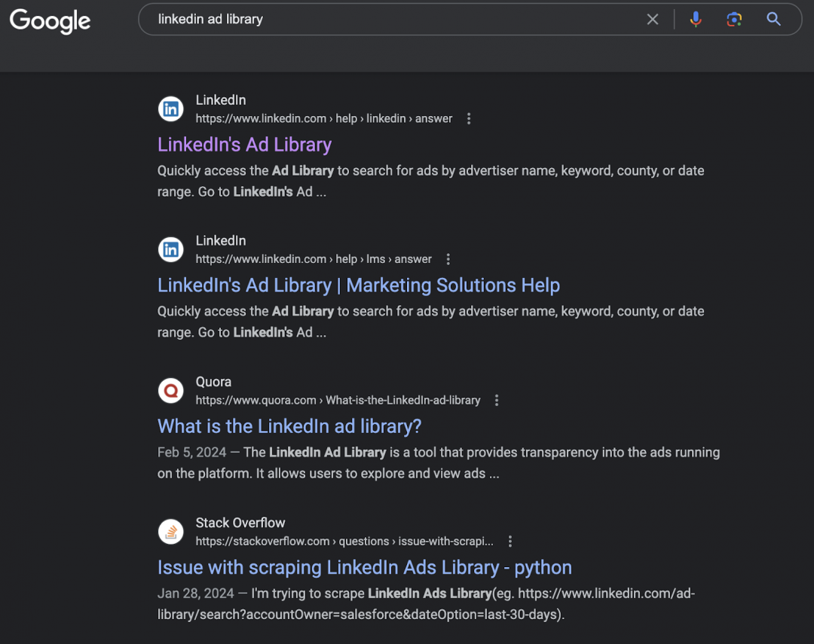Open Issue with scraping LinkedIn Ads Library link
This screenshot has width=814, height=644.
365,567
